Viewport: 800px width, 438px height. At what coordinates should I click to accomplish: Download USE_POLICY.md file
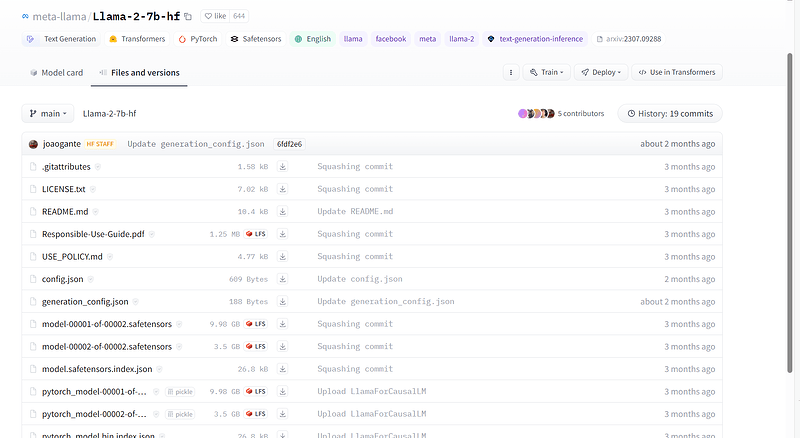pos(283,256)
